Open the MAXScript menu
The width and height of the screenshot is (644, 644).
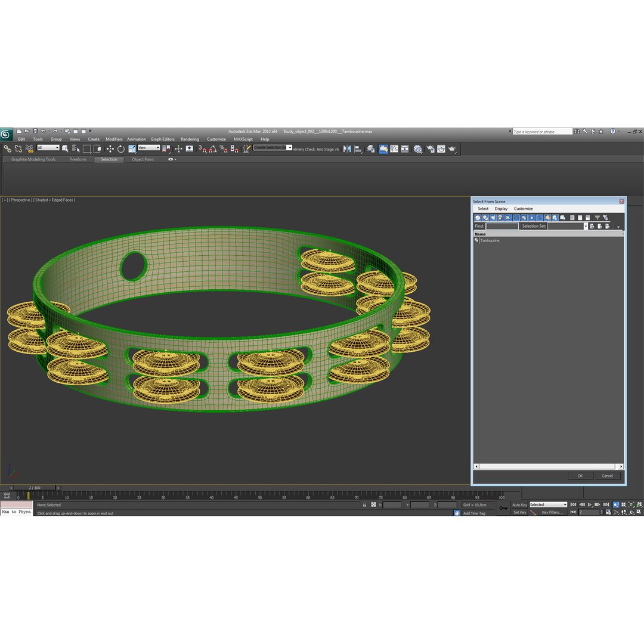(243, 139)
